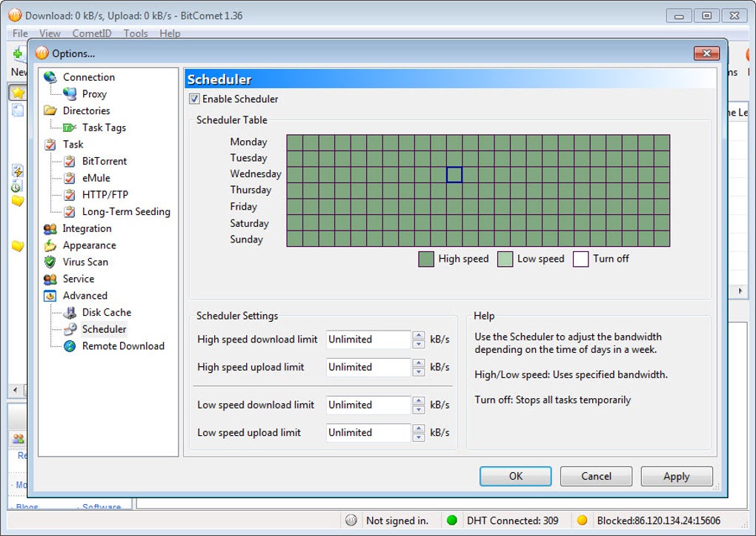Click the eMule task icon
This screenshot has width=756, height=536.
tap(70, 178)
